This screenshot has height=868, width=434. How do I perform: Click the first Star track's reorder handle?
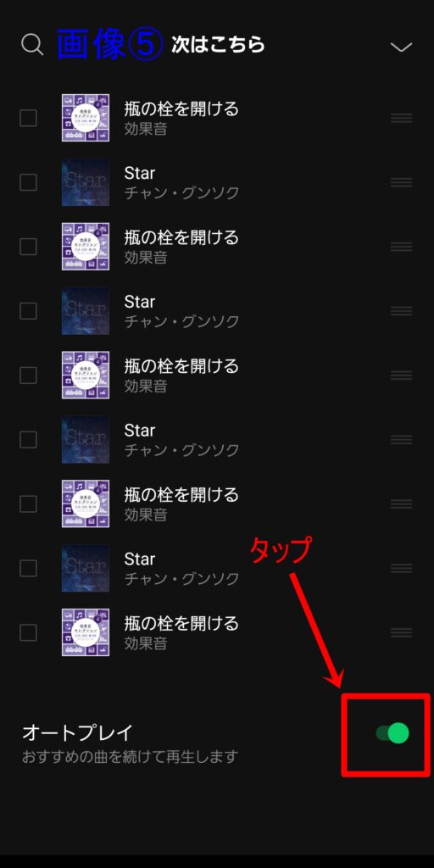tap(401, 182)
